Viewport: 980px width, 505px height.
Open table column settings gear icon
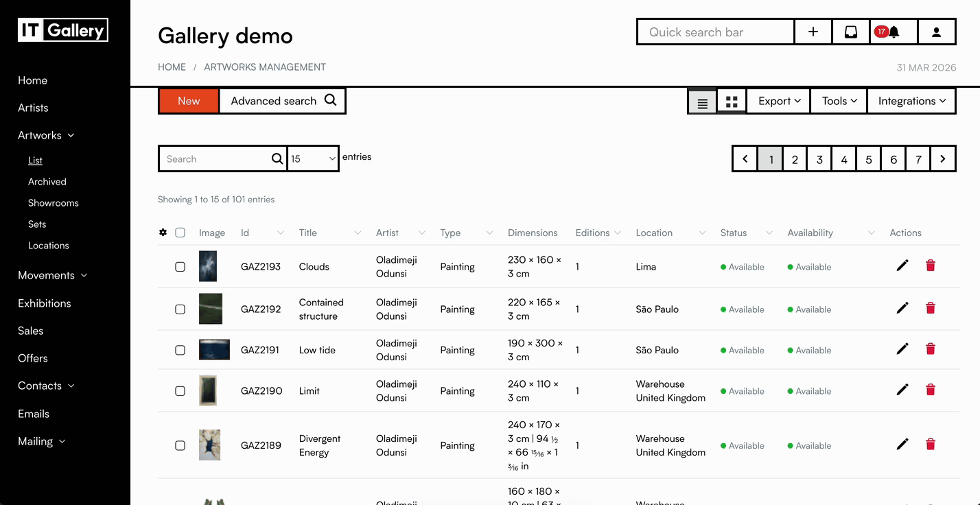coord(163,233)
